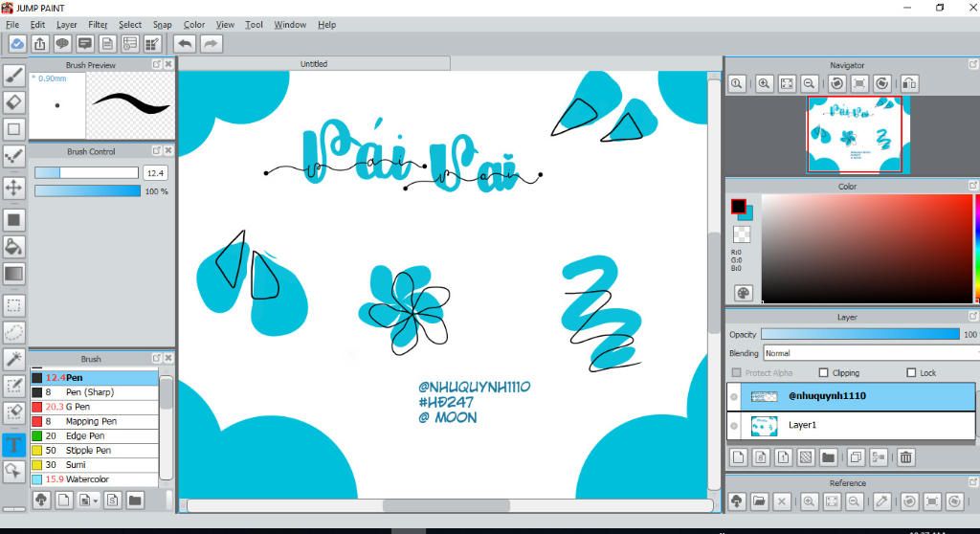Image resolution: width=980 pixels, height=534 pixels.
Task: Click the Undo arrow
Action: click(185, 44)
